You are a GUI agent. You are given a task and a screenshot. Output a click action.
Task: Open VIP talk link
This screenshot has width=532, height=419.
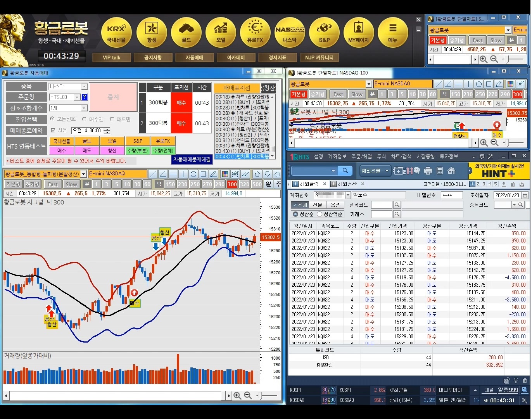tap(112, 57)
